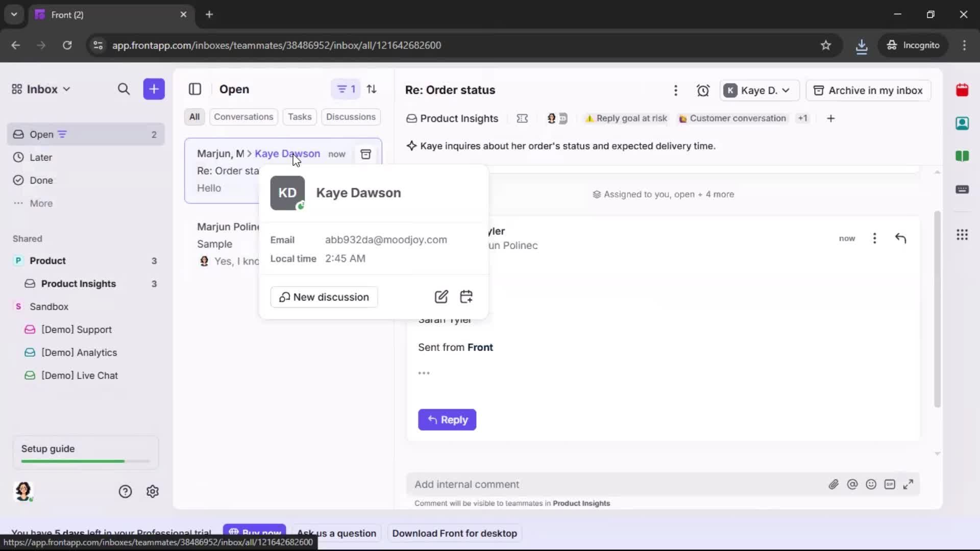Viewport: 980px width, 551px height.
Task: Switch to the Discussions tab
Action: (351, 117)
